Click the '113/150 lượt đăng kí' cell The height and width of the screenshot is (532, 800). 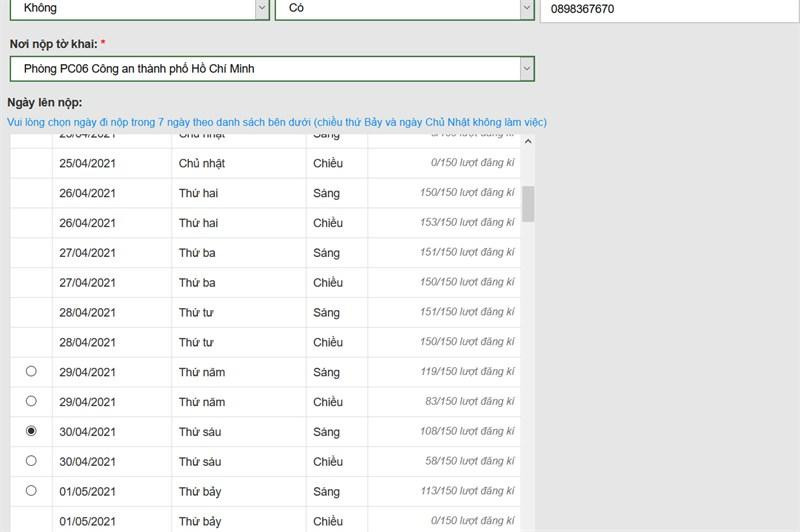coord(467,491)
